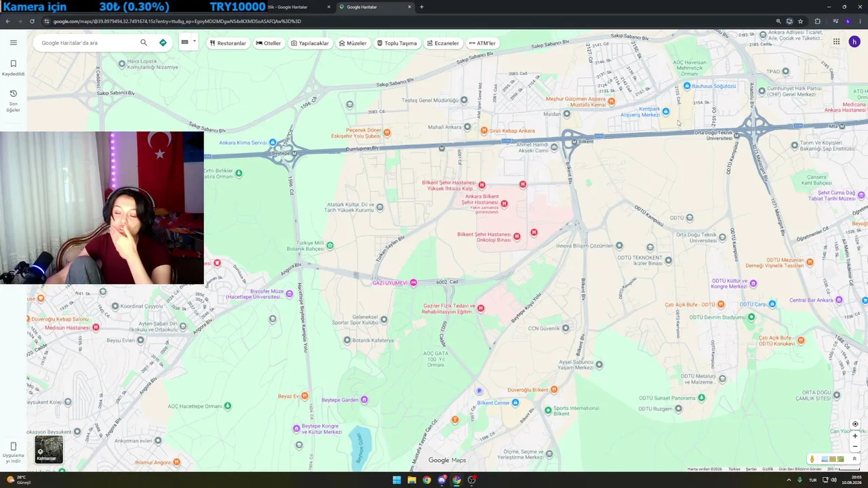This screenshot has height=488, width=868.
Task: Open the Katmanlar layers thumbnail
Action: 49,449
